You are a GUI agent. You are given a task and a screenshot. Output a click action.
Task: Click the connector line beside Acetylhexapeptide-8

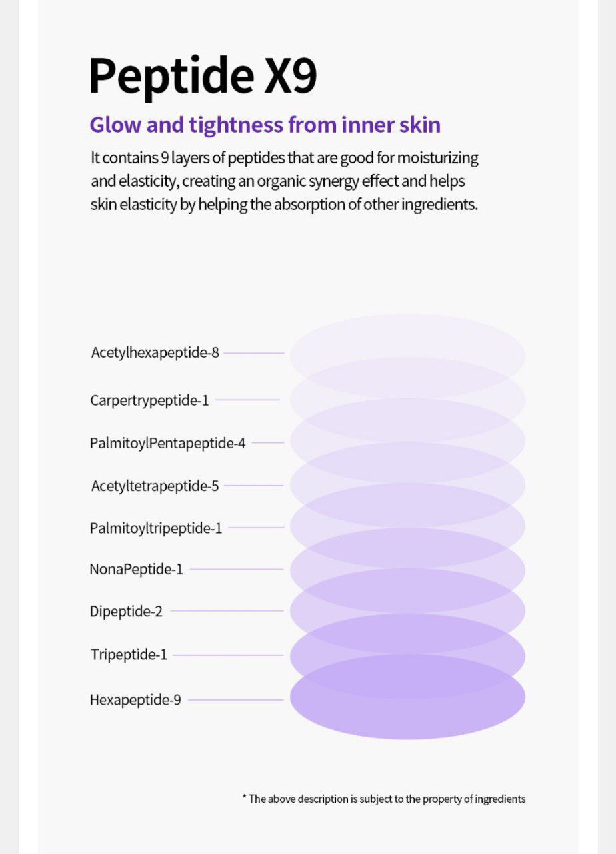(254, 353)
